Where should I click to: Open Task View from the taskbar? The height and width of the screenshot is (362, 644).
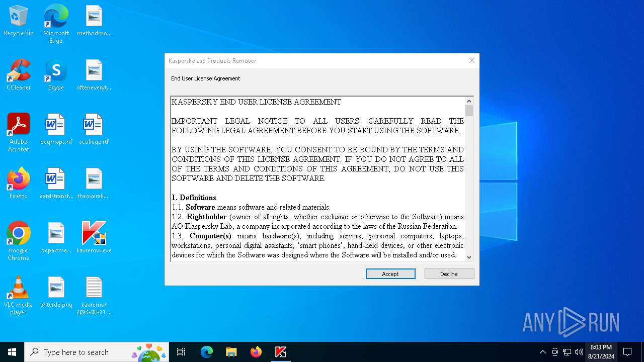point(181,352)
